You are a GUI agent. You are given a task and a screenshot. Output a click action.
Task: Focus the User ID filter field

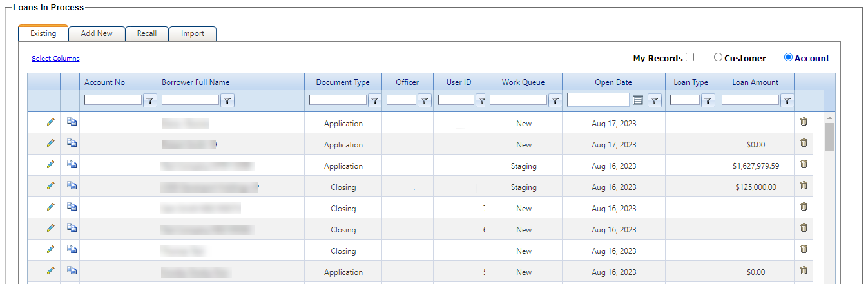456,100
